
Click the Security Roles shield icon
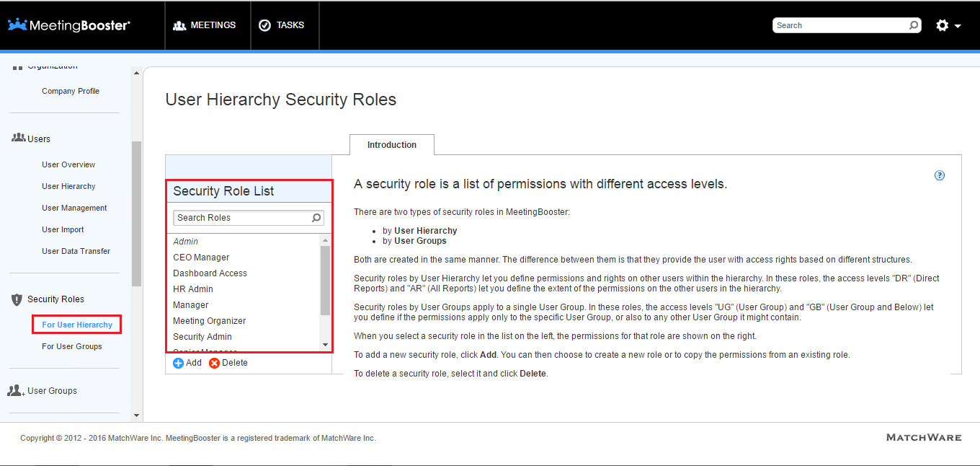18,299
